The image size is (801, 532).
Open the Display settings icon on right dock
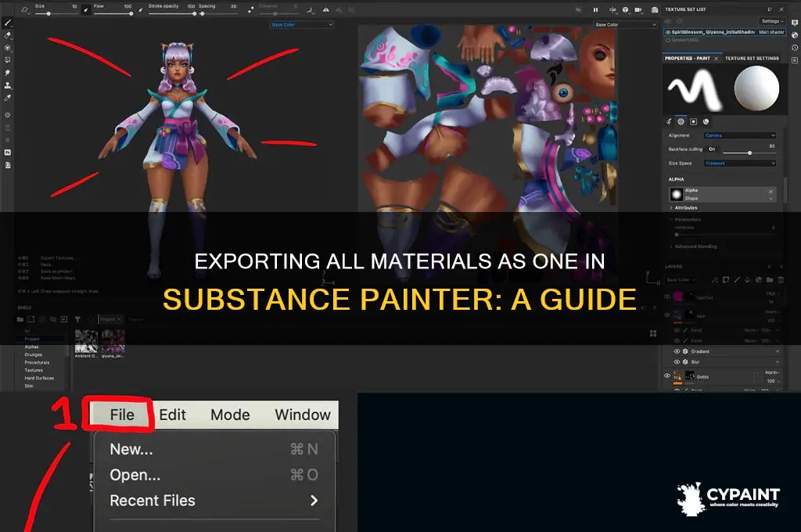tap(795, 23)
